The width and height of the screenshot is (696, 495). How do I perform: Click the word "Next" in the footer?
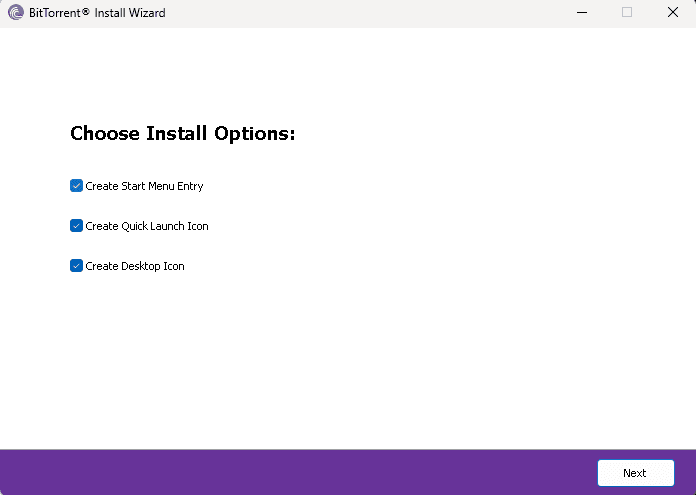click(635, 473)
